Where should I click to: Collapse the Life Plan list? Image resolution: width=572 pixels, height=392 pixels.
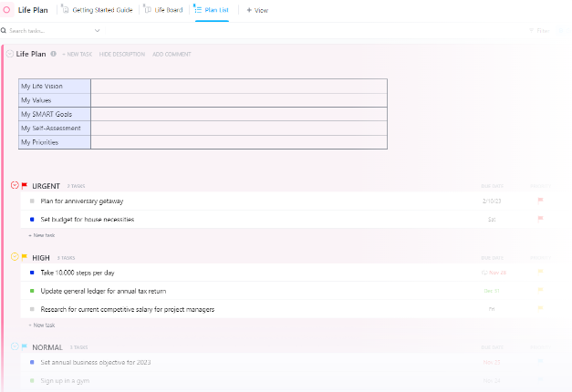10,54
